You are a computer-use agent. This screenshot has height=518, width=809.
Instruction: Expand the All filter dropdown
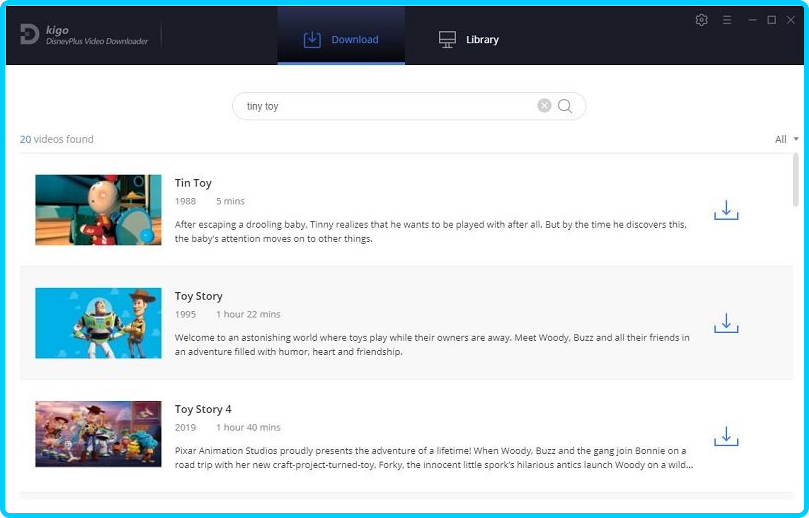[x=786, y=139]
